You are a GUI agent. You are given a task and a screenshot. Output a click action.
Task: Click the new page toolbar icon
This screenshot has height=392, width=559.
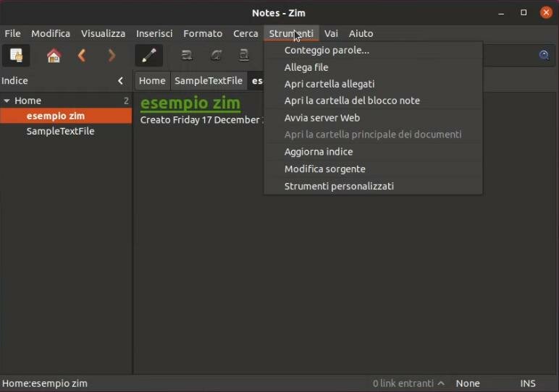[16, 56]
